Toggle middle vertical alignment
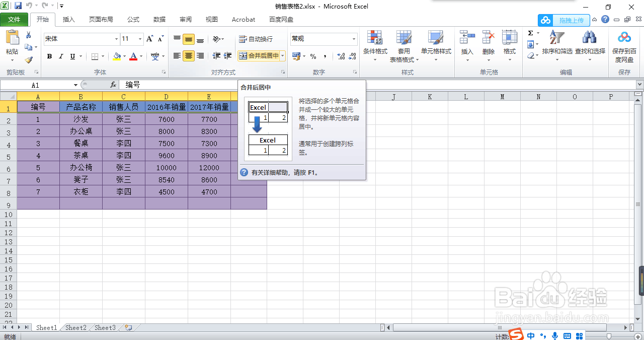The image size is (644, 340). [189, 39]
